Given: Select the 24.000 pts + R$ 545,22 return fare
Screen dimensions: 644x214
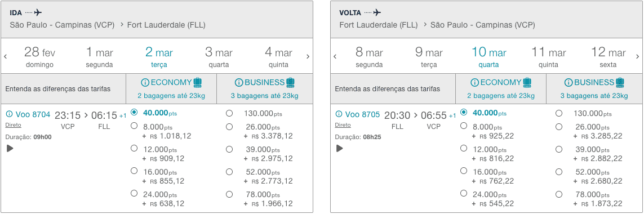Looking at the screenshot, I should 464,193.
